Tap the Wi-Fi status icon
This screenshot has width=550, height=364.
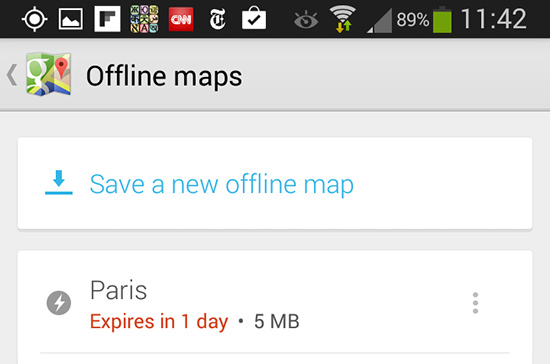343,19
